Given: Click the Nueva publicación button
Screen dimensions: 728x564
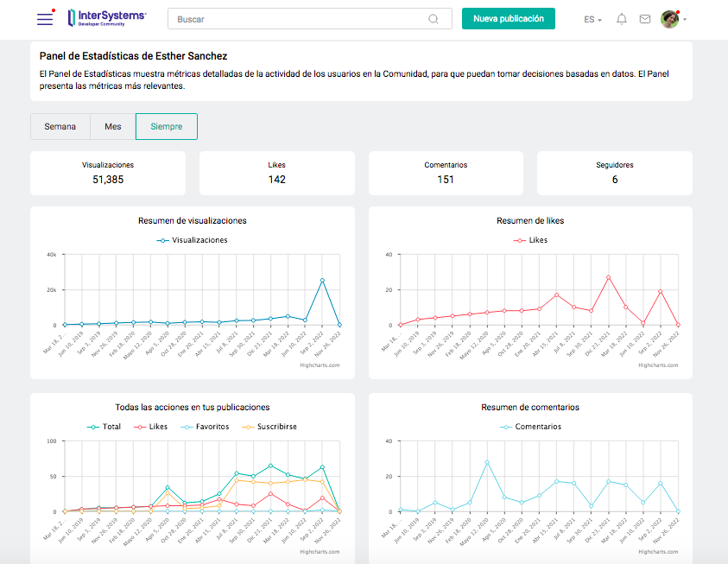Looking at the screenshot, I should click(x=509, y=18).
